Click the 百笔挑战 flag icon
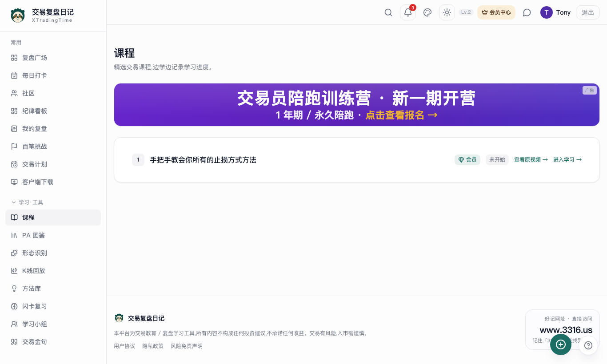607x364 pixels. 14,146
